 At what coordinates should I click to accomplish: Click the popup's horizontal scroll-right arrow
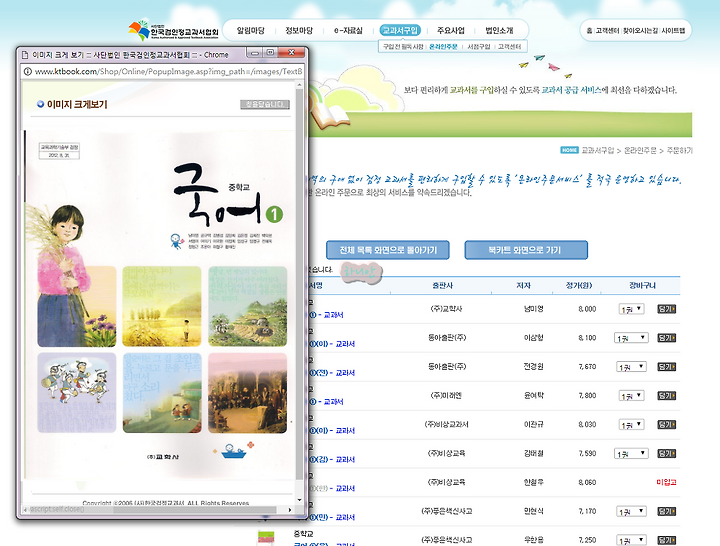290,510
